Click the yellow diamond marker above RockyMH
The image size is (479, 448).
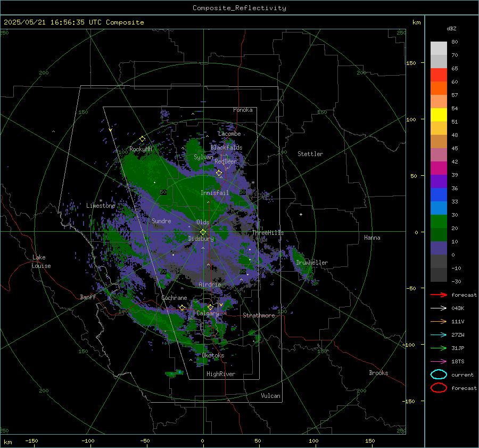(x=142, y=139)
